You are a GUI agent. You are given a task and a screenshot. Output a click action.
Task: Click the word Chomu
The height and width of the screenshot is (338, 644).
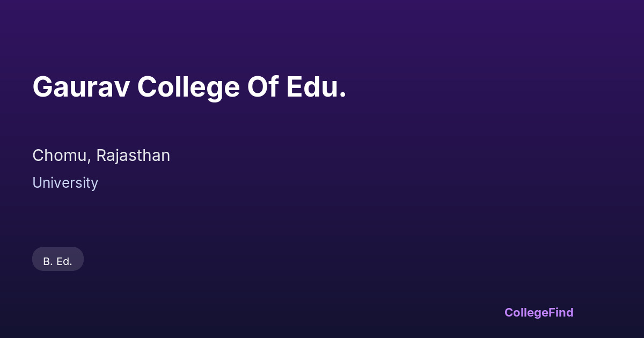[61, 156]
